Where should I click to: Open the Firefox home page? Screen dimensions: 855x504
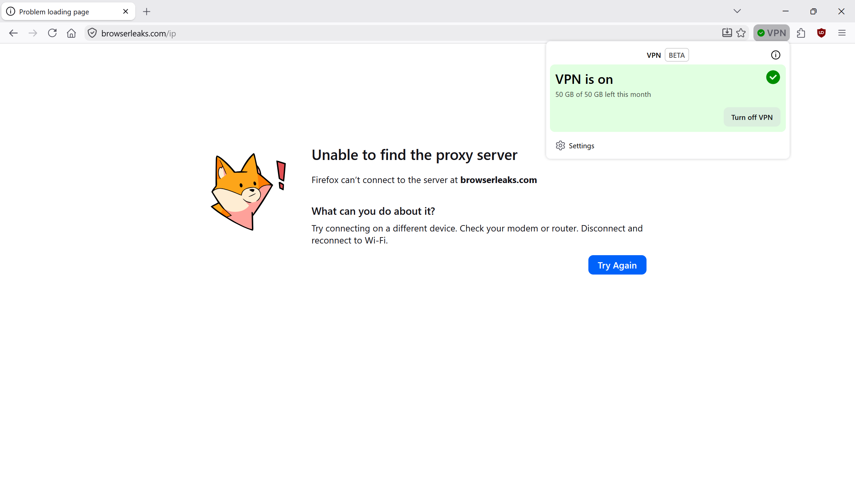click(72, 33)
